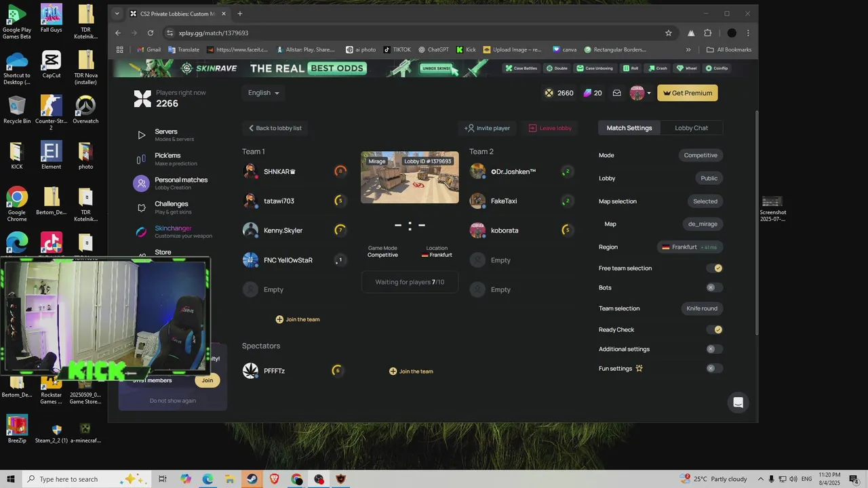This screenshot has height=488, width=868.
Task: Click the coin balance 2660
Action: (x=559, y=93)
